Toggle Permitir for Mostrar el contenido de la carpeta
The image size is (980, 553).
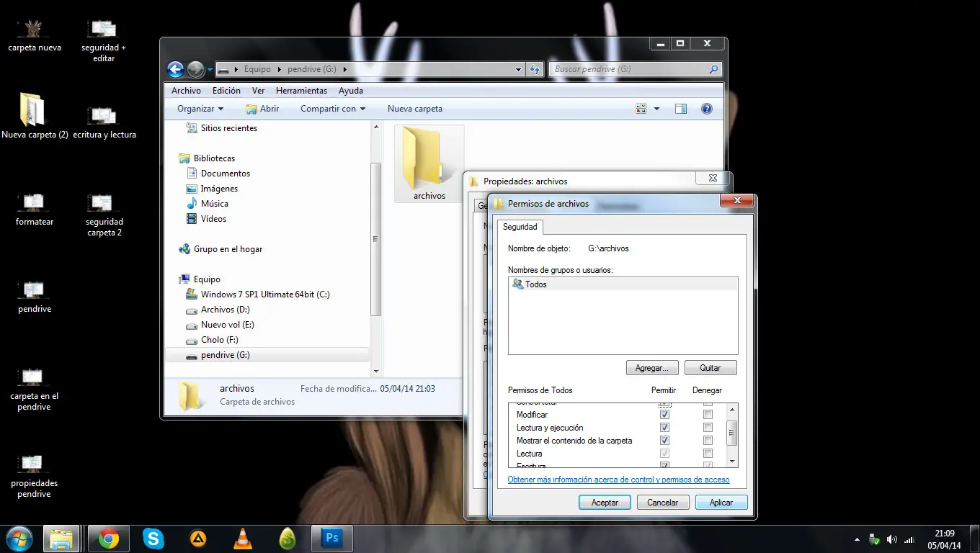tap(664, 441)
